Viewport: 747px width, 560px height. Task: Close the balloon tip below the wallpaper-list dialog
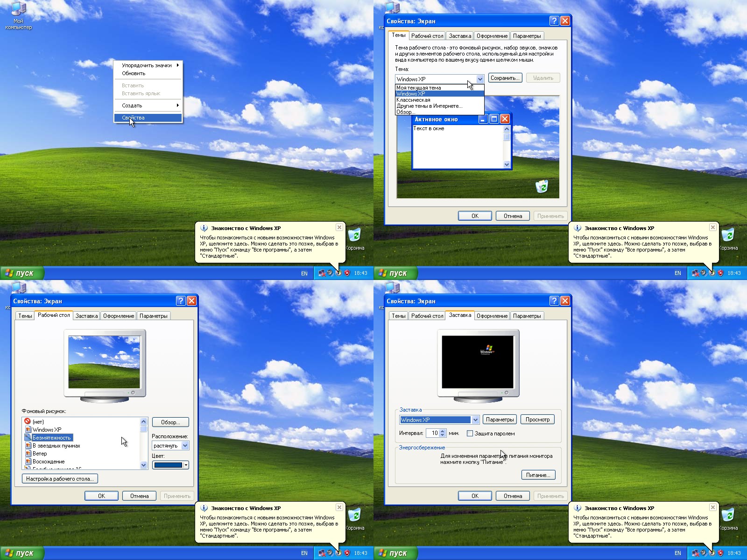(339, 507)
